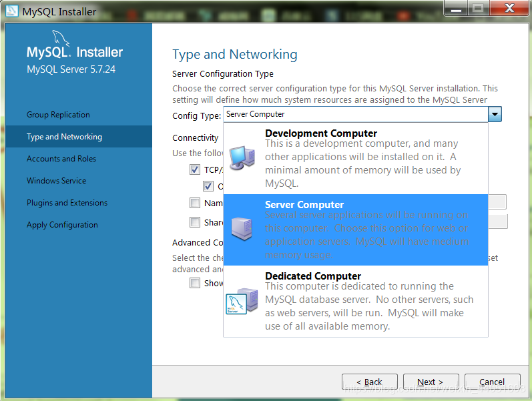Viewport: 532px width, 401px height.
Task: Click the MySQL Server 5.7.24 version text
Action: 71,69
